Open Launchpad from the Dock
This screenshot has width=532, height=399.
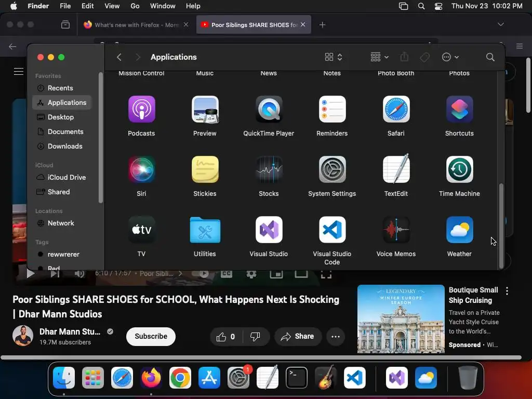pos(93,378)
